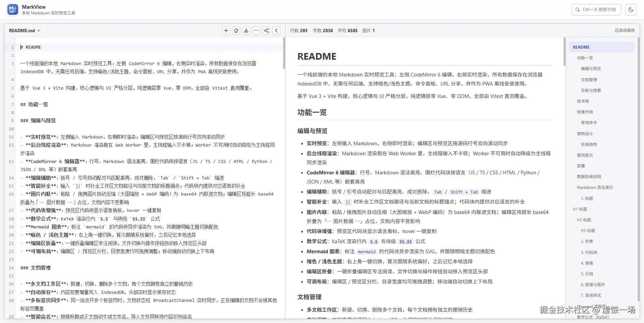
Task: Click the eraser clear-document icon
Action: click(236, 31)
